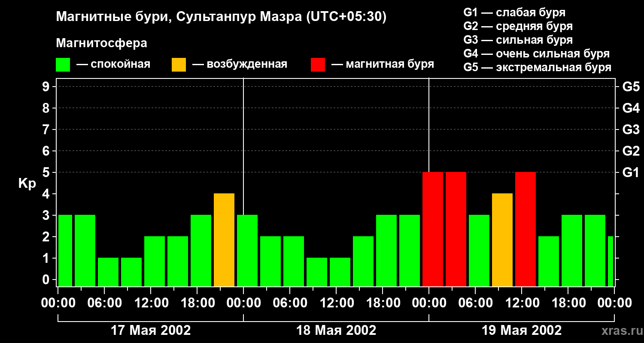The image size is (644, 343).
Task: Click the '— магнитная буря' legend label
Action: click(383, 64)
